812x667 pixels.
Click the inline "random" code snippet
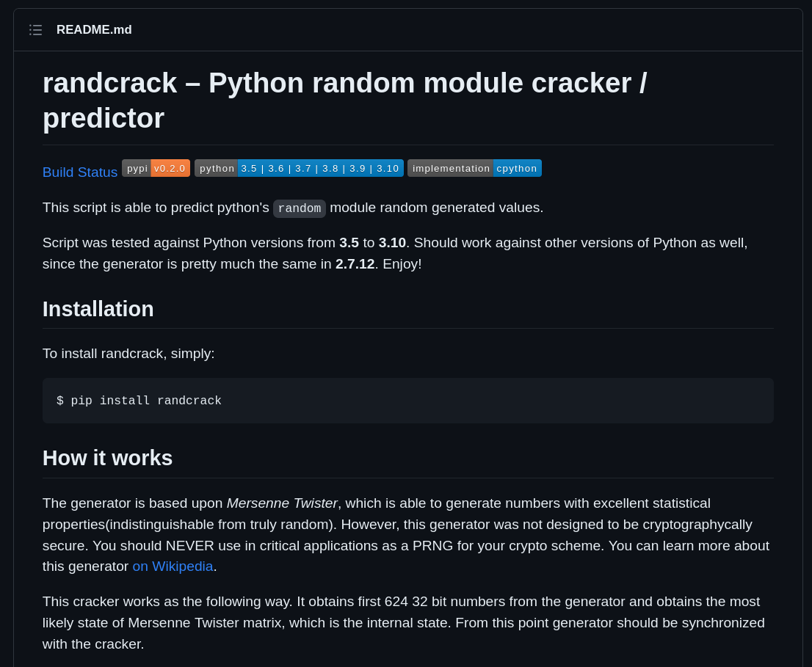(x=300, y=208)
